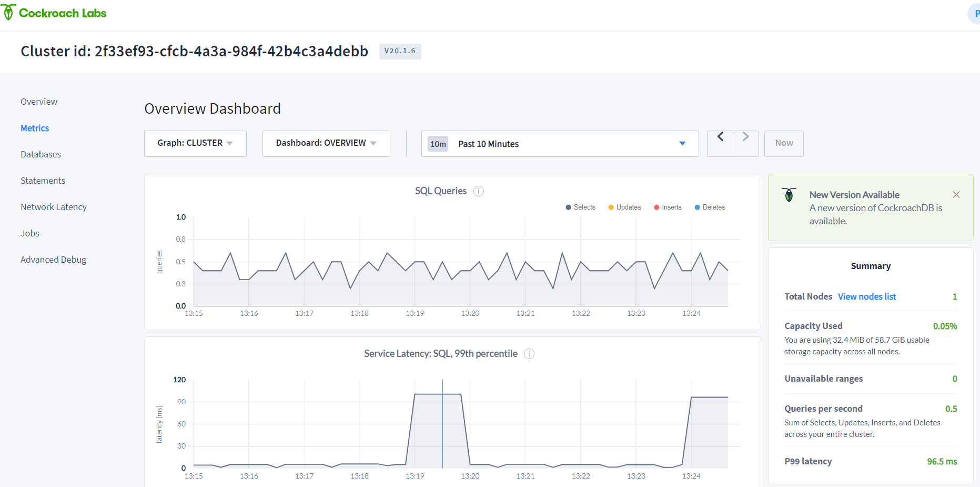The height and width of the screenshot is (487, 980).
Task: Open the Service Latency info tooltip icon
Action: tap(529, 354)
